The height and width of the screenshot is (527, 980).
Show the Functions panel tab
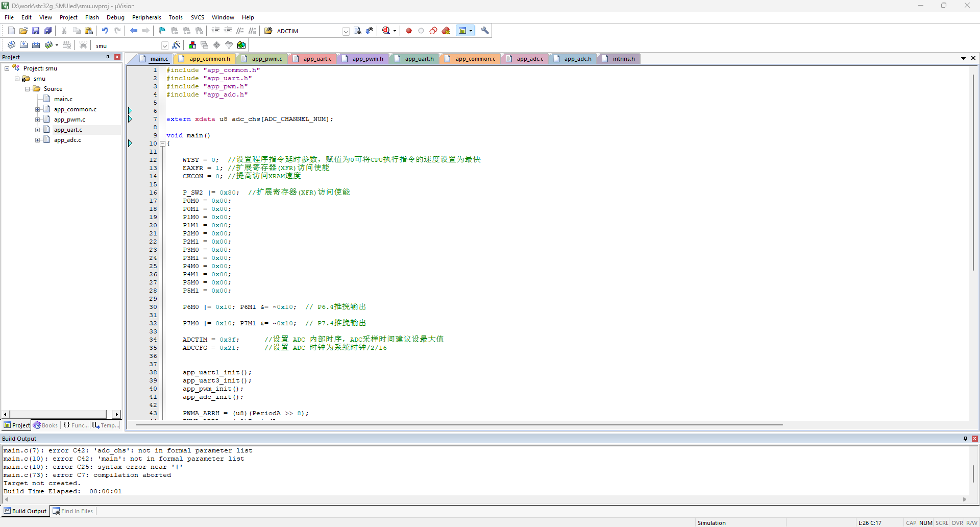pyautogui.click(x=76, y=425)
